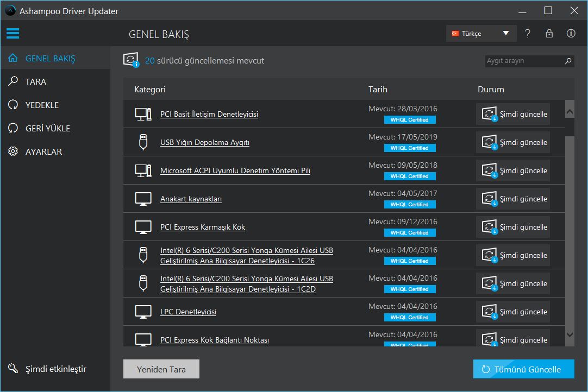Open the hamburger menu icon
Screen dimensions: 588x392
[x=12, y=33]
